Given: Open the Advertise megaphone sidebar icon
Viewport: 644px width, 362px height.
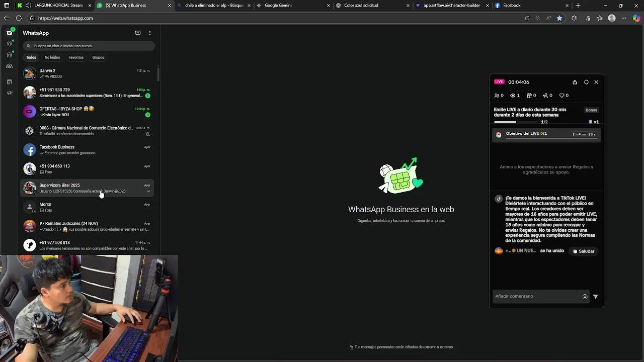Looking at the screenshot, I should click(x=9, y=93).
